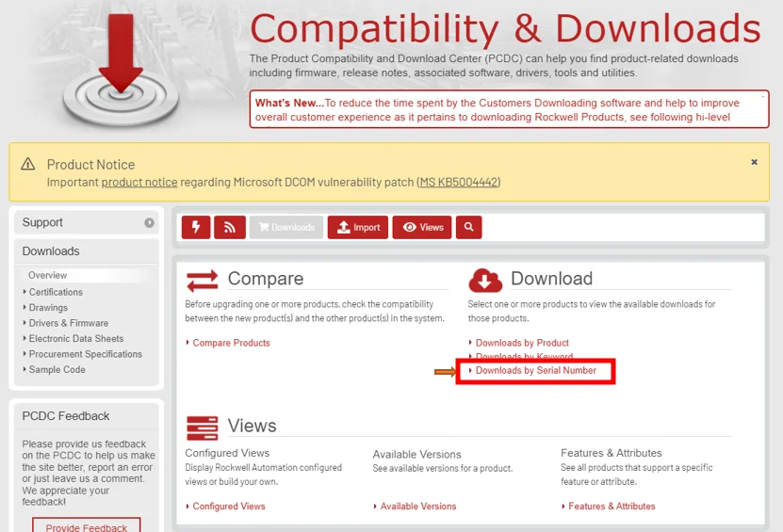Open Drivers & Firmware in the sidebar
Screen dimensions: 783x532
pyautogui.click(x=69, y=323)
